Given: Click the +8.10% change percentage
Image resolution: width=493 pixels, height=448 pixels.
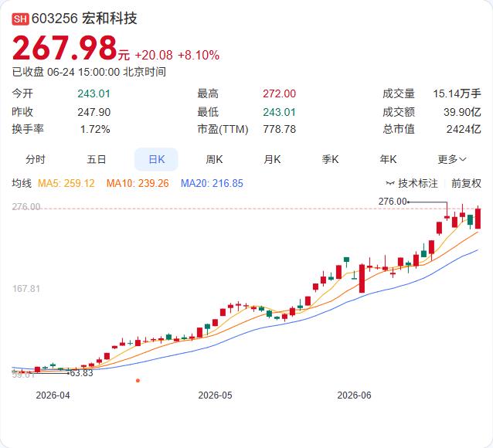Looking at the screenshot, I should (x=199, y=56).
